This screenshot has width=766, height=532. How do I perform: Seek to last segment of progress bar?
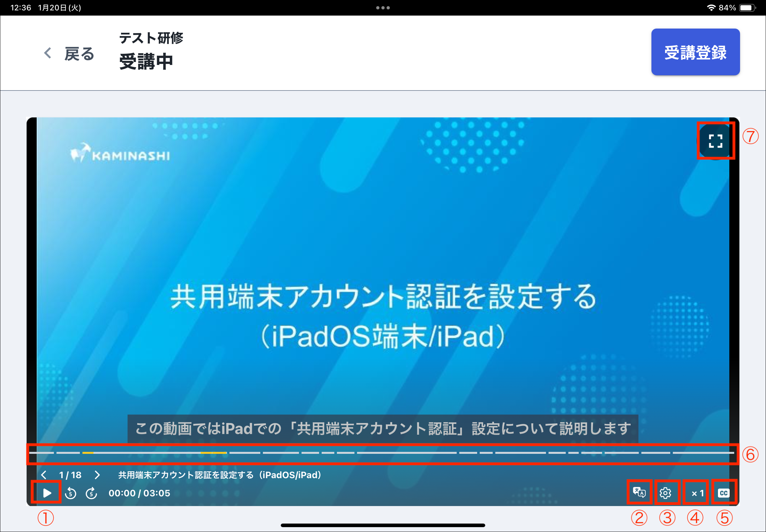coord(703,453)
